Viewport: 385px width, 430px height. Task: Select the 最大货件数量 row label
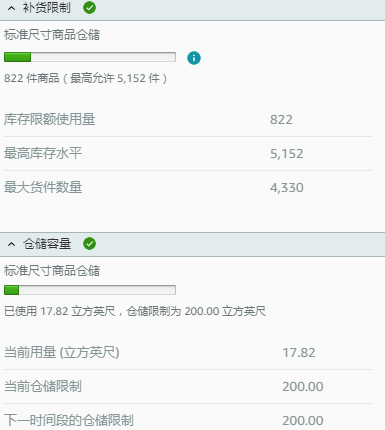click(43, 187)
